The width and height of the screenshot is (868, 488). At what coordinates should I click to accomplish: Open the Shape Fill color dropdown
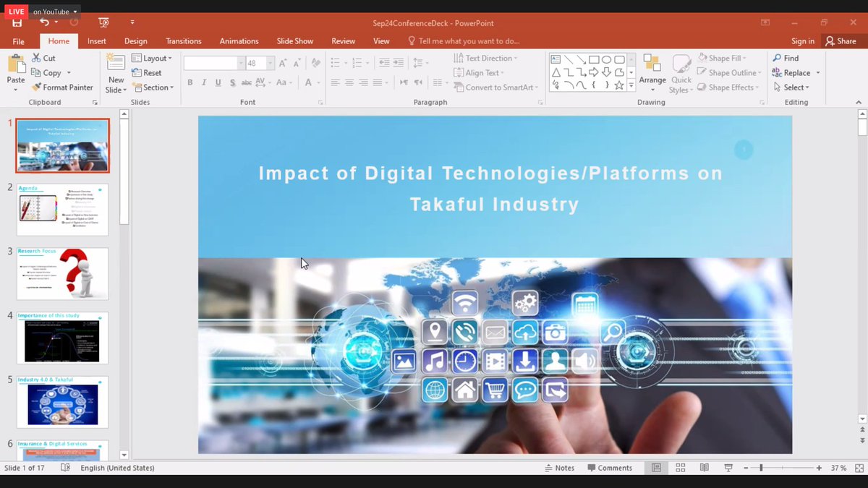pos(722,58)
